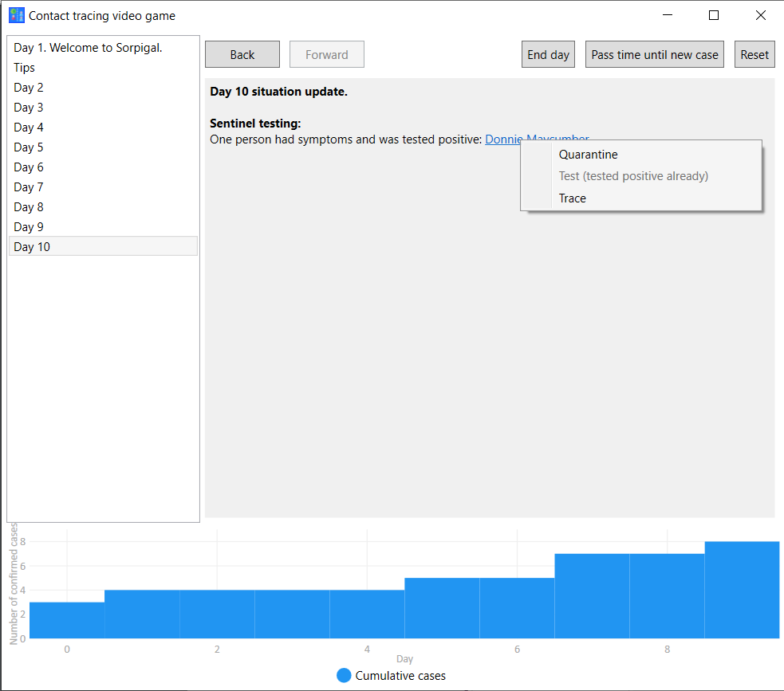Select Day 1. Welcome to Sorpigal.
The image size is (784, 691).
(103, 48)
